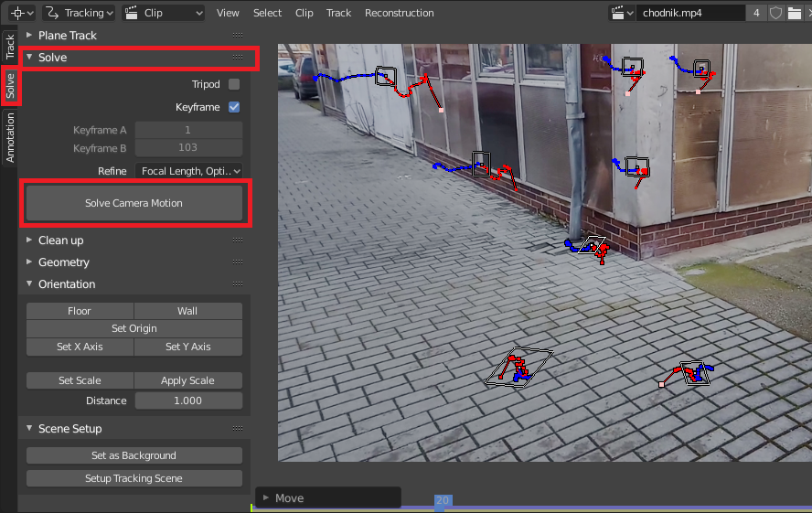Click Setup Tracking Scene button
The height and width of the screenshot is (513, 812).
(134, 478)
